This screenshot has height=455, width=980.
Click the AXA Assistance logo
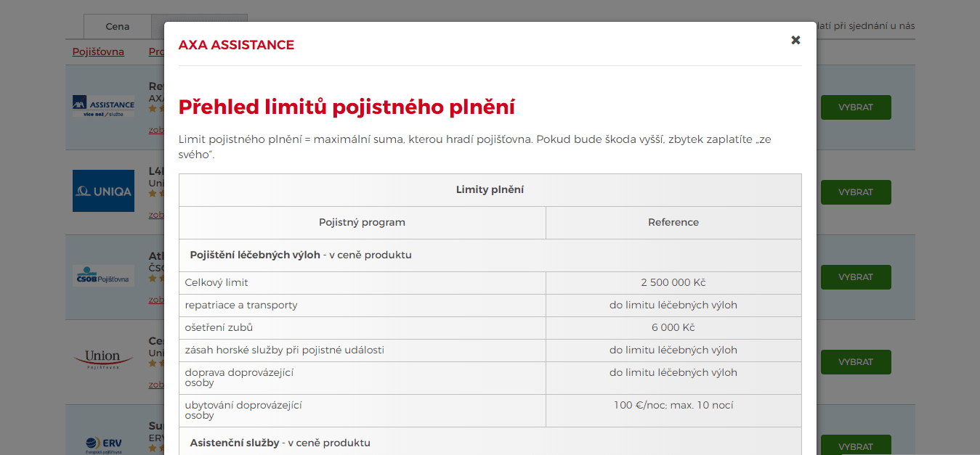(103, 107)
